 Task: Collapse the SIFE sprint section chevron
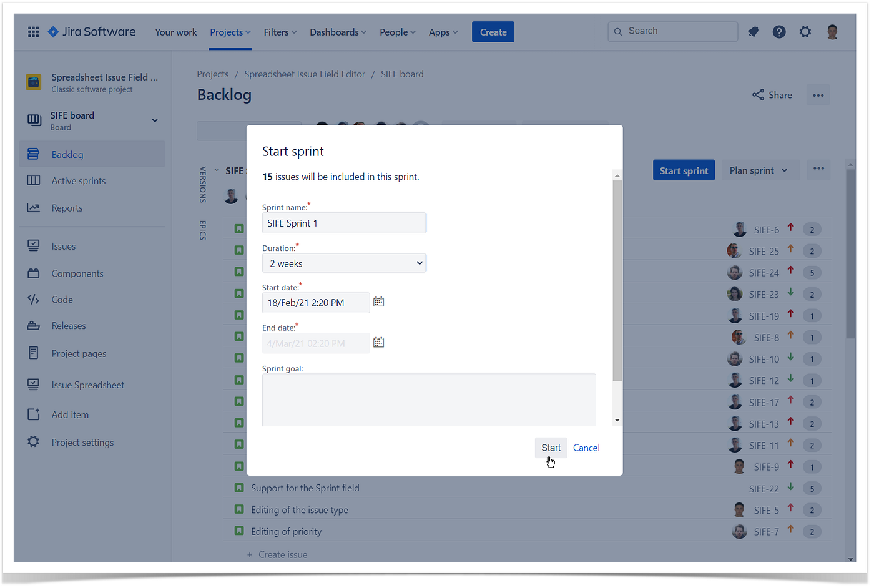(217, 170)
